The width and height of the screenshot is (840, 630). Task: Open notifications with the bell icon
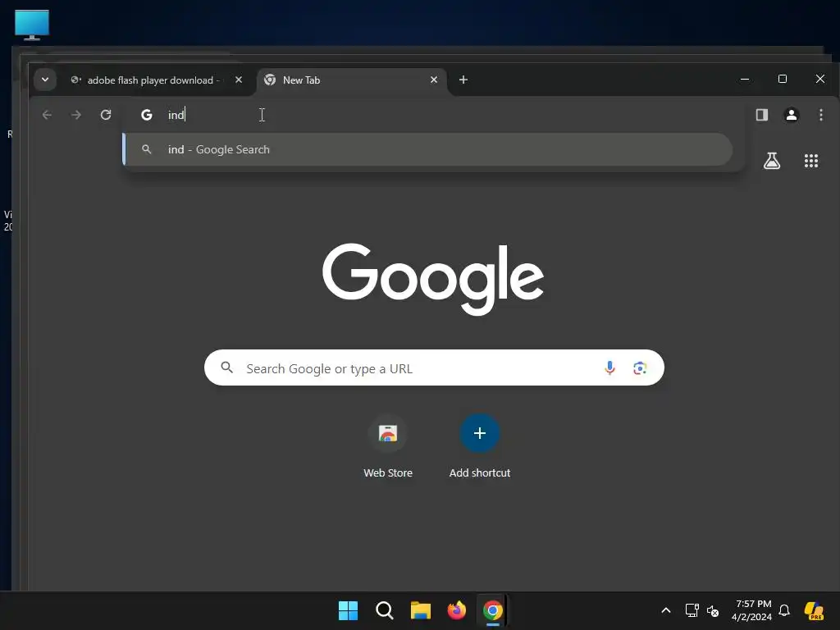tap(784, 610)
